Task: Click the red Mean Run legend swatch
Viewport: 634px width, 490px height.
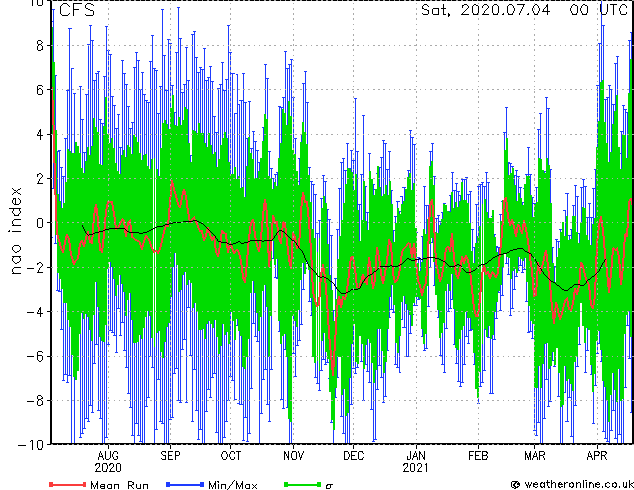Action: pyautogui.click(x=68, y=484)
